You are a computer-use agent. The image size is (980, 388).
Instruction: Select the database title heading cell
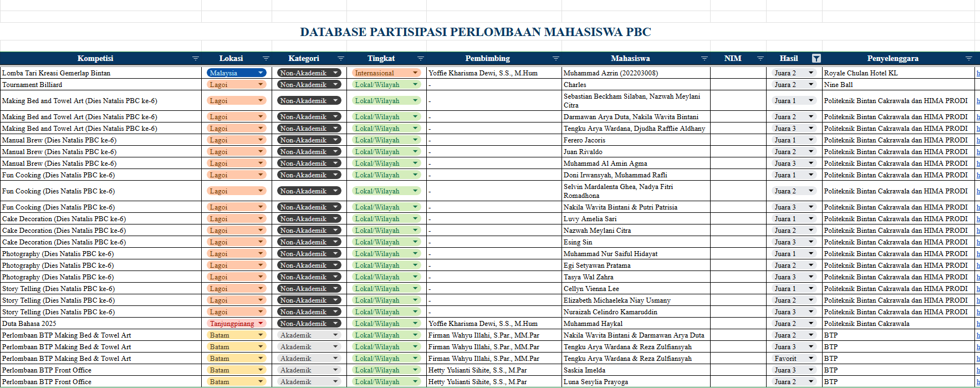(475, 32)
